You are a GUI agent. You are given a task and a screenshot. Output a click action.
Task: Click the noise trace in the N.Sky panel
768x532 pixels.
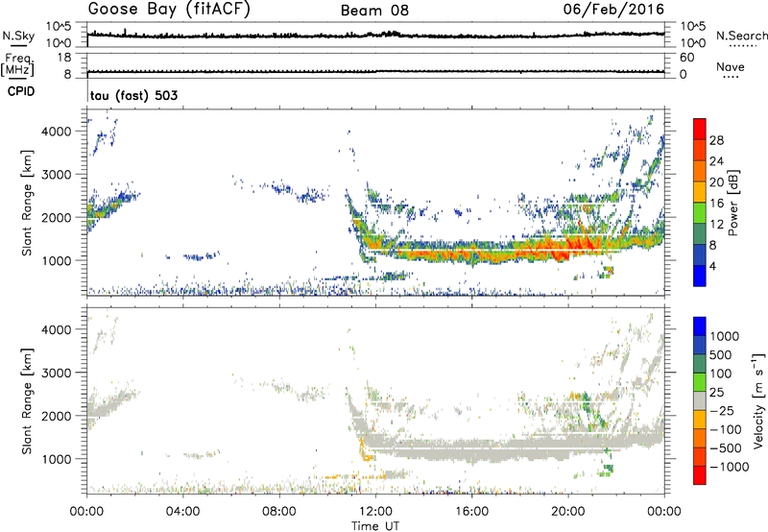coord(375,36)
